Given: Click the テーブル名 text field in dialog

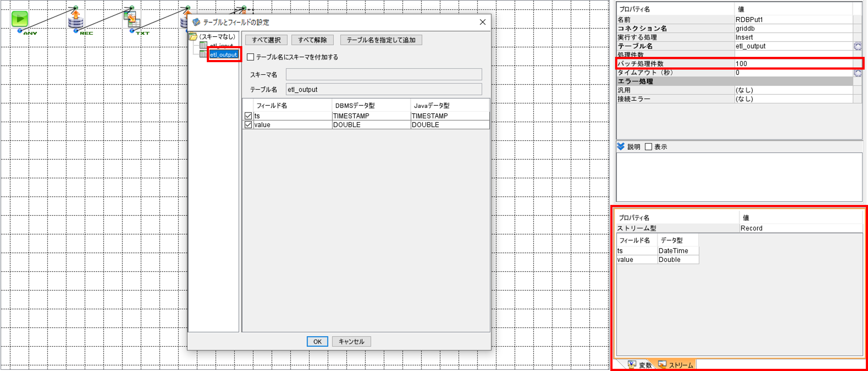Looking at the screenshot, I should point(383,90).
